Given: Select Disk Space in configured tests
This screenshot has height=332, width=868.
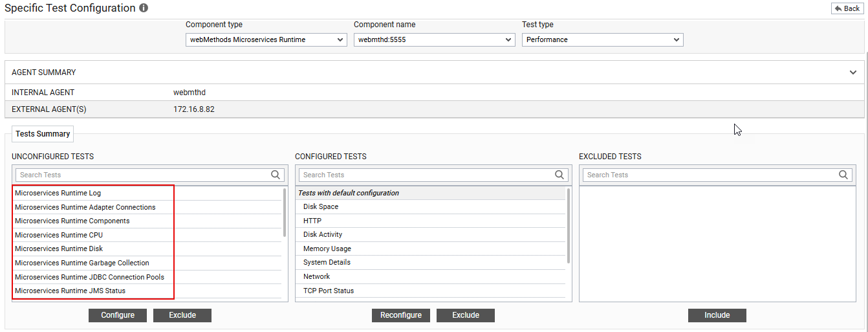Looking at the screenshot, I should [321, 207].
